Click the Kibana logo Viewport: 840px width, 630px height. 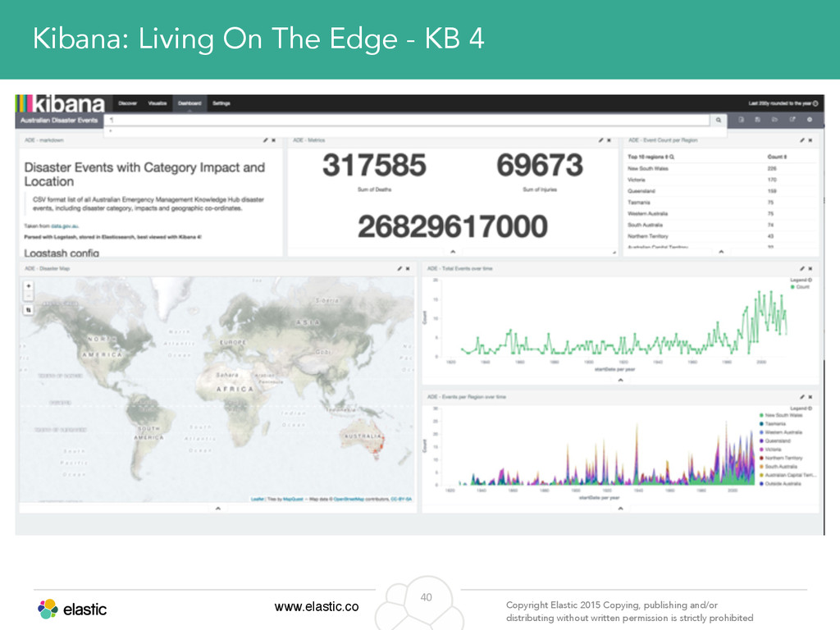click(61, 103)
